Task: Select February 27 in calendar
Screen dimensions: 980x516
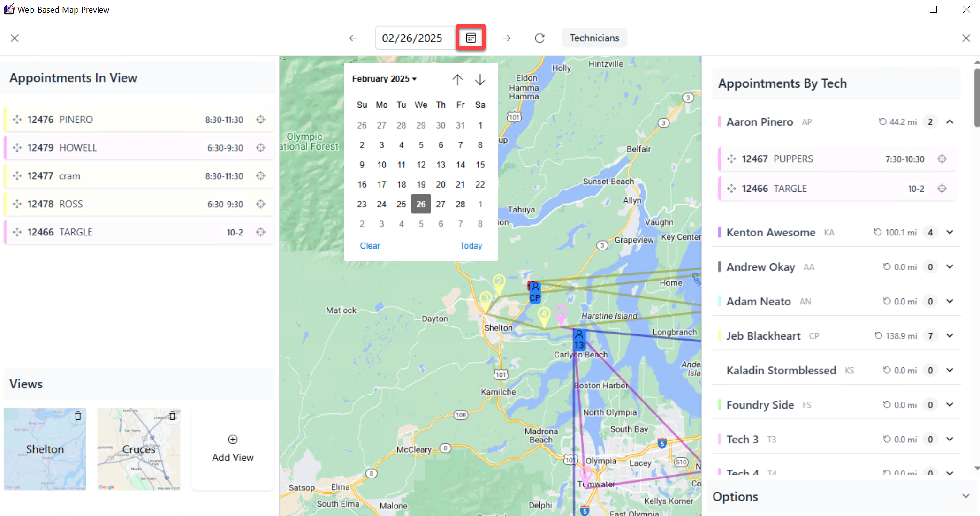Action: coord(441,204)
